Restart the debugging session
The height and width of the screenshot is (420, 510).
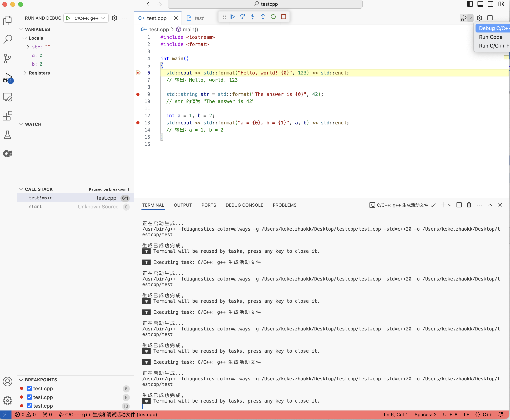pyautogui.click(x=273, y=17)
